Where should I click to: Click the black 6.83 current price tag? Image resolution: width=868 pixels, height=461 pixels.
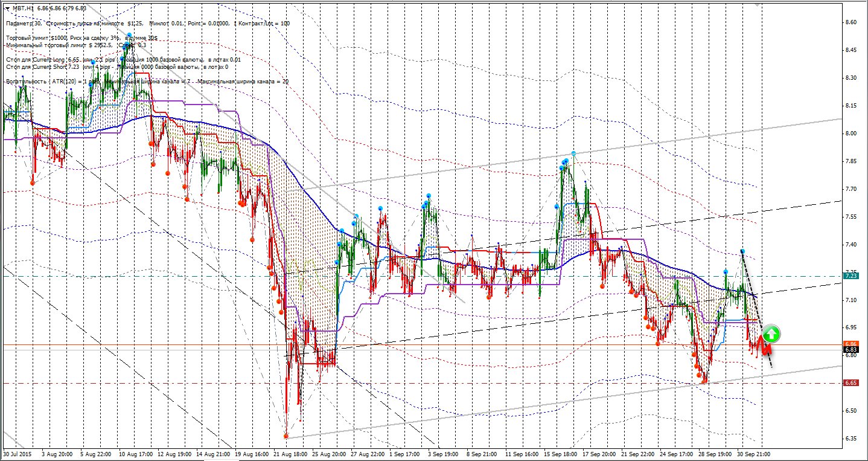pyautogui.click(x=851, y=349)
